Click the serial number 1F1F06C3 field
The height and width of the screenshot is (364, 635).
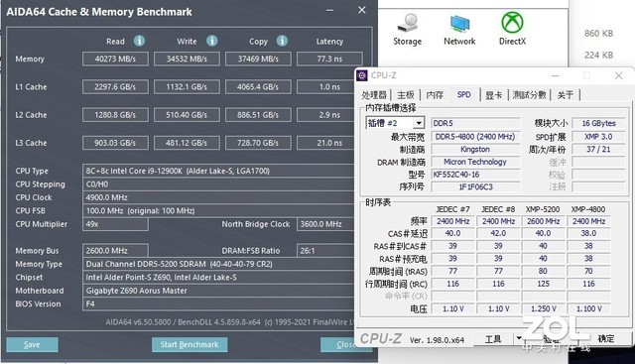click(475, 187)
